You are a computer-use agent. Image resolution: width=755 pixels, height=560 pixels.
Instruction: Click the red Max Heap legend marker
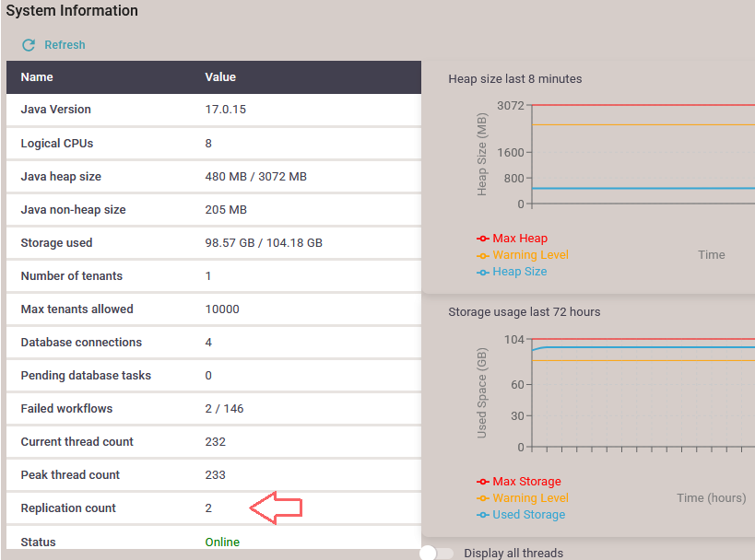(483, 239)
